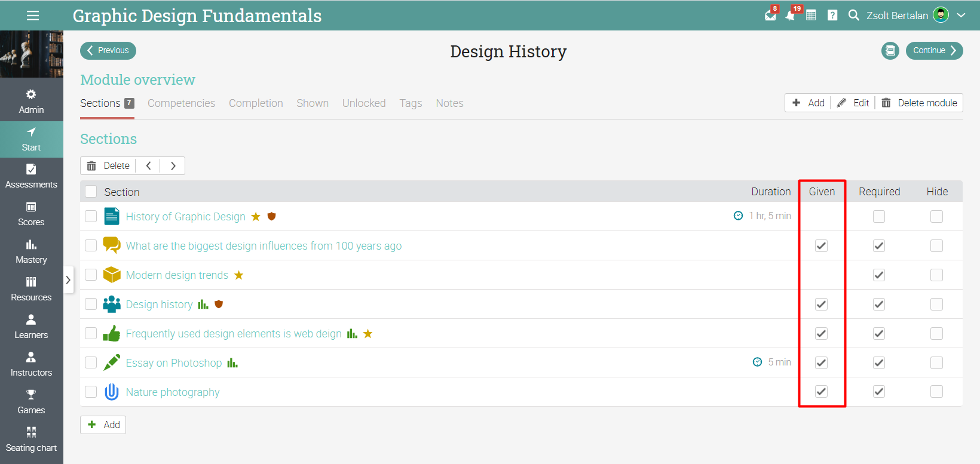Open Frequently used design elements section
This screenshot has height=464, width=980.
(234, 334)
